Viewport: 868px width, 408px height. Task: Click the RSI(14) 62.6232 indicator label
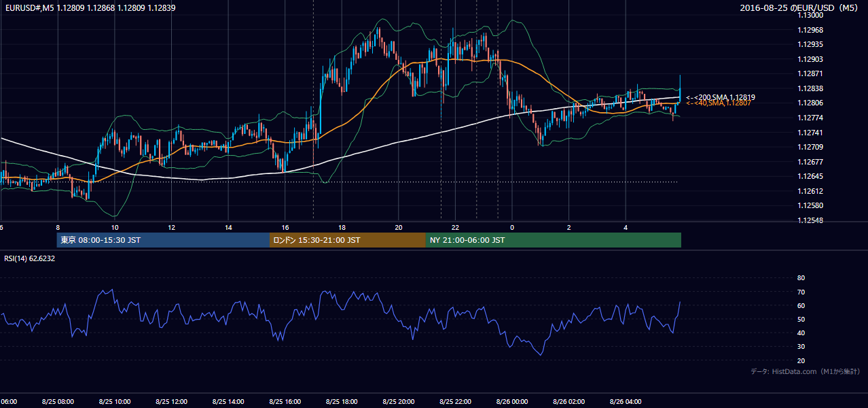tap(29, 258)
